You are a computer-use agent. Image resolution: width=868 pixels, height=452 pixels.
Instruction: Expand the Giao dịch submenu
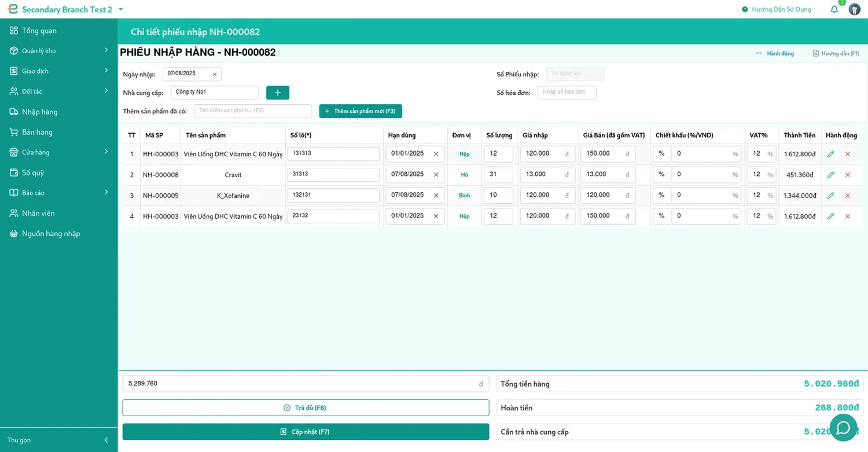click(x=59, y=71)
